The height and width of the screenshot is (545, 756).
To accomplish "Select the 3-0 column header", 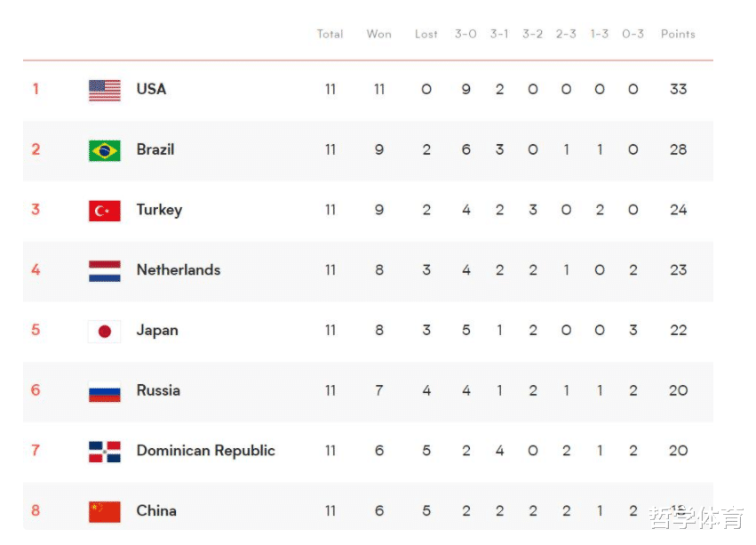I will point(466,35).
